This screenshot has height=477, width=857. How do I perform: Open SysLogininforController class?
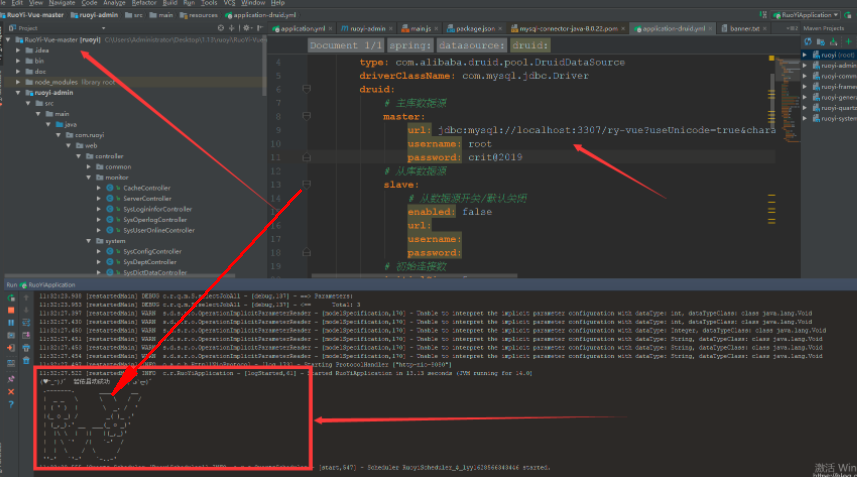pyautogui.click(x=157, y=209)
